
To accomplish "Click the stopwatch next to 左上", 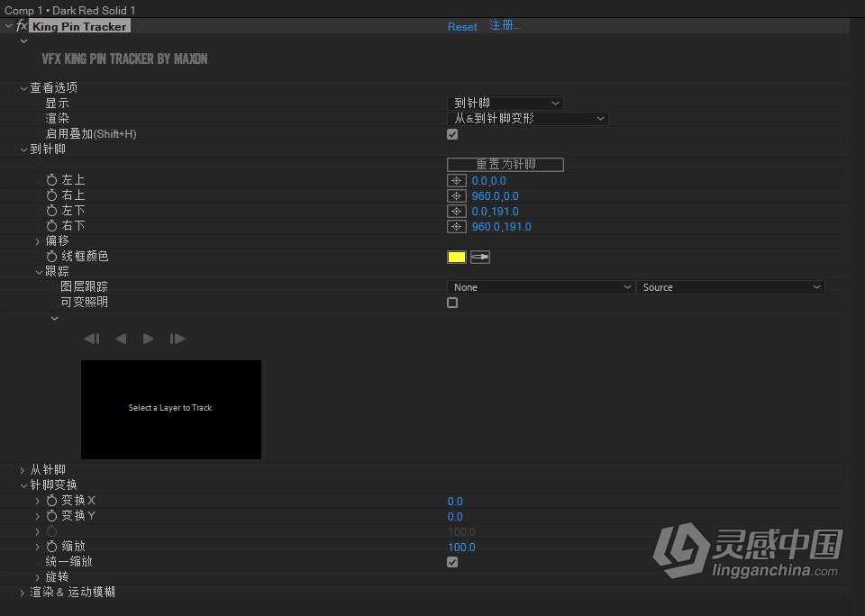I will click(x=52, y=180).
